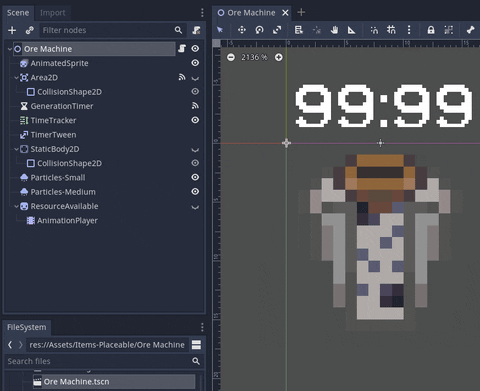Image resolution: width=480 pixels, height=391 pixels.
Task: Toggle smart snap in the viewport toolbar
Action: [374, 30]
